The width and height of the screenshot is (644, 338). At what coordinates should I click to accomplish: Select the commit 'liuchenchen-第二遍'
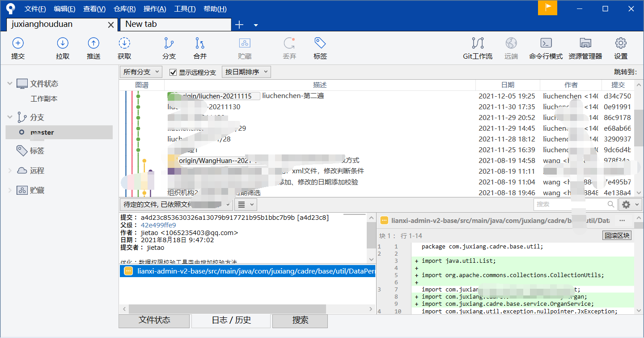coord(293,96)
